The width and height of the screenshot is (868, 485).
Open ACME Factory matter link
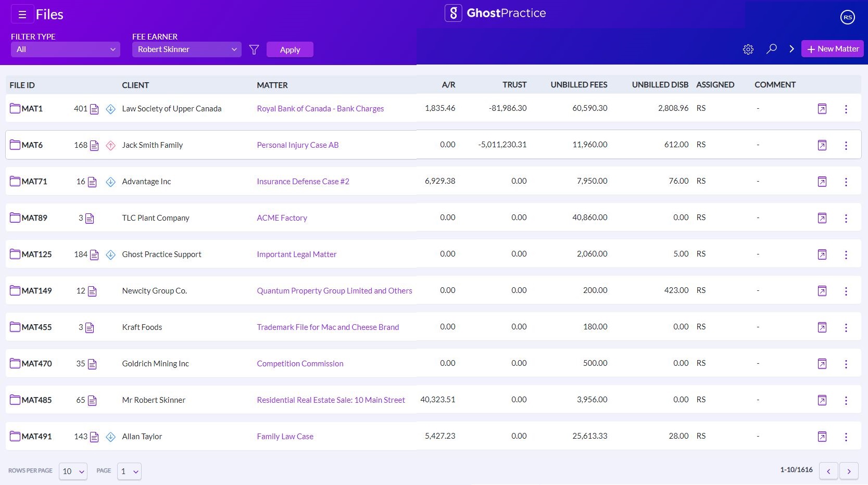tap(282, 218)
